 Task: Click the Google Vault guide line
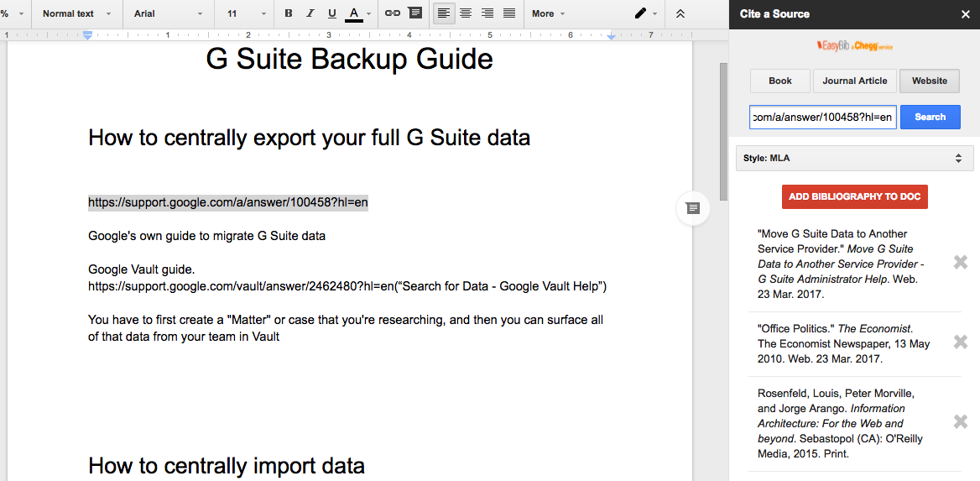pyautogui.click(x=141, y=269)
